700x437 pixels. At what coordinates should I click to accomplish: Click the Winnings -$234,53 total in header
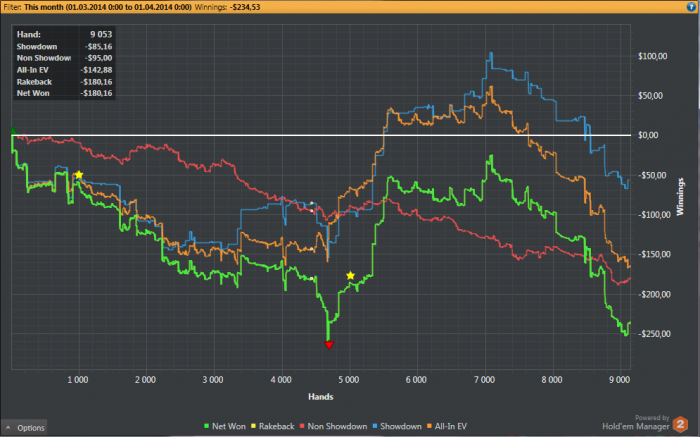[228, 7]
